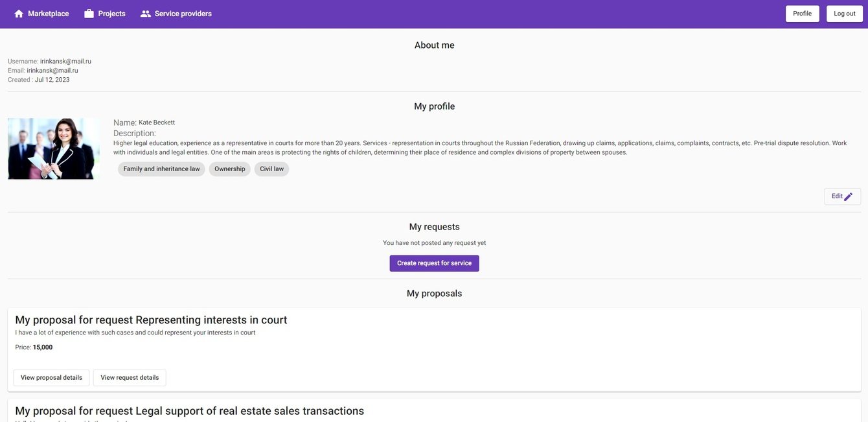Click the Legal support of real estate proposal title
Image resolution: width=868 pixels, height=422 pixels.
(189, 411)
